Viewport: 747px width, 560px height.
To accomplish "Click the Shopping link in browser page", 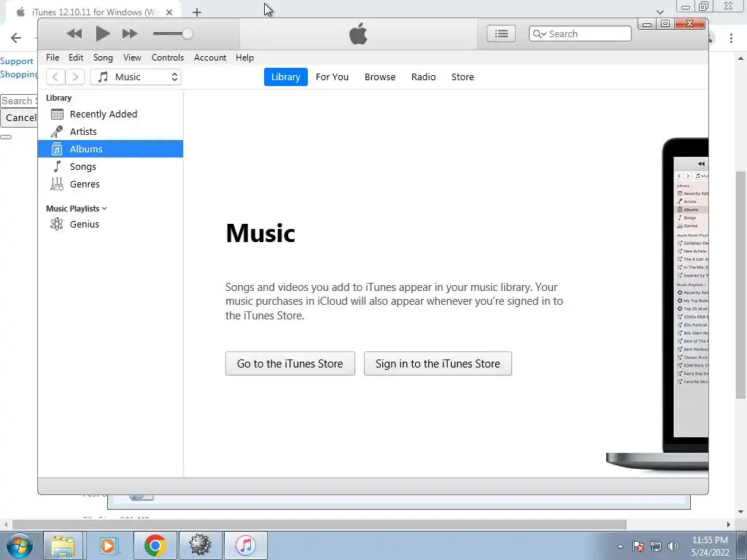I will (x=18, y=74).
